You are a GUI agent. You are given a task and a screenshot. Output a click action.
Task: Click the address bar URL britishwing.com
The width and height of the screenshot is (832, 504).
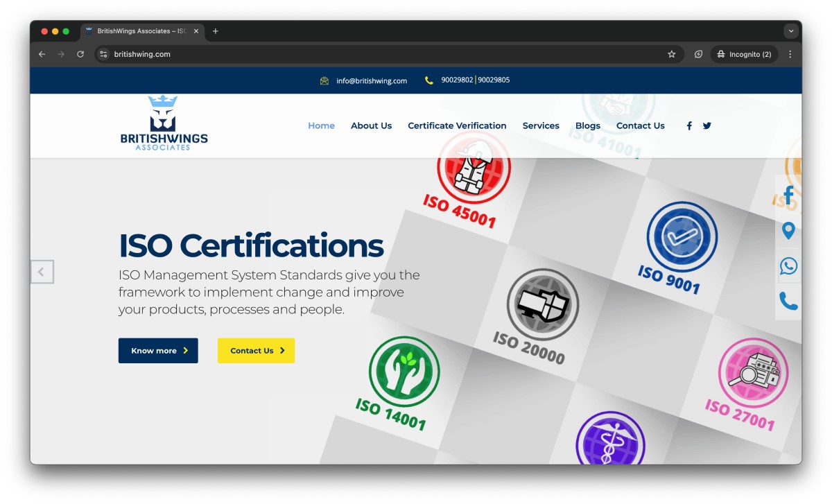coord(142,54)
